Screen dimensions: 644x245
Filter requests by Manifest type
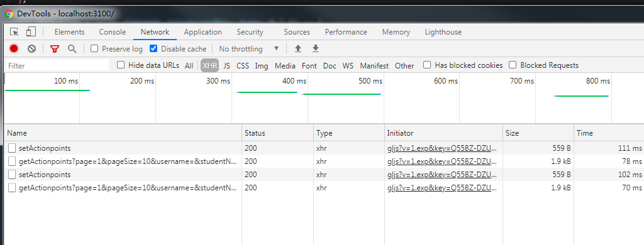coord(374,66)
